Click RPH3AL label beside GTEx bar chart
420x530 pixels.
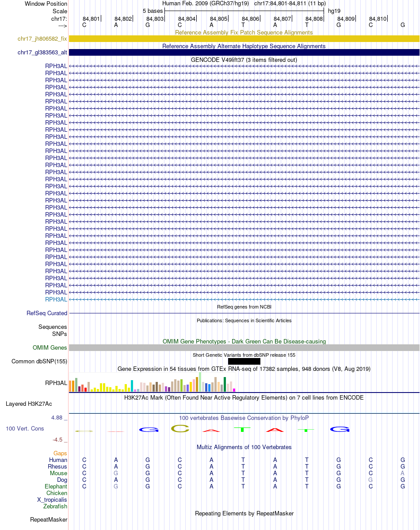tap(56, 383)
